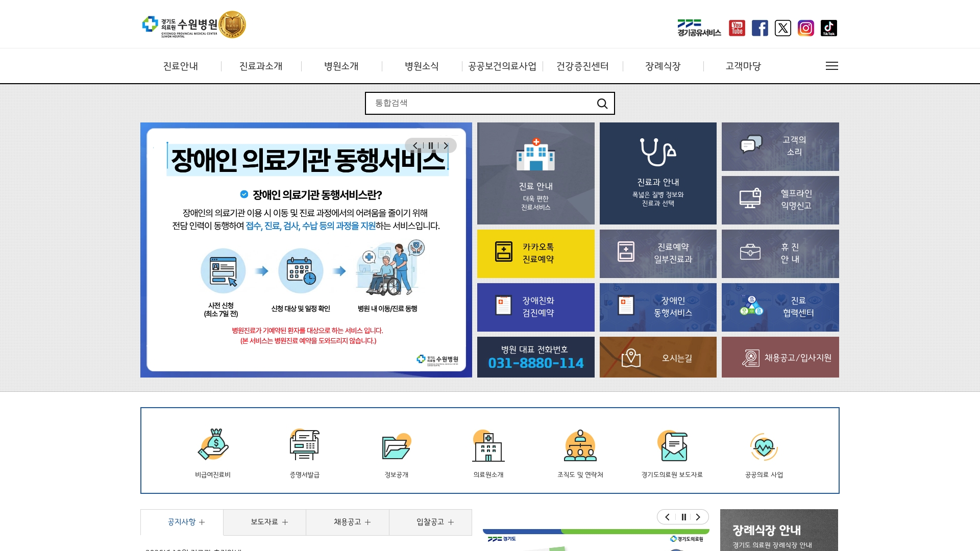Open the 진료예약 일부진료과 tile
This screenshot has height=551, width=980.
coord(658,254)
